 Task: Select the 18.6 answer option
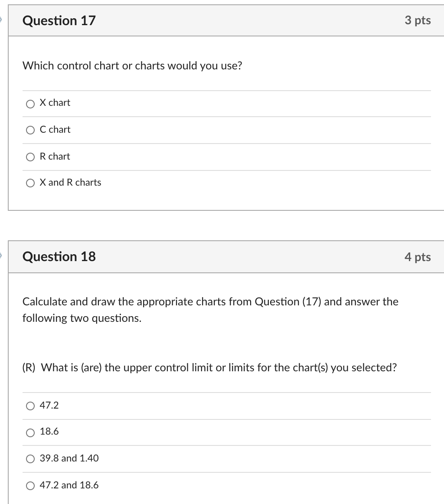click(x=30, y=432)
